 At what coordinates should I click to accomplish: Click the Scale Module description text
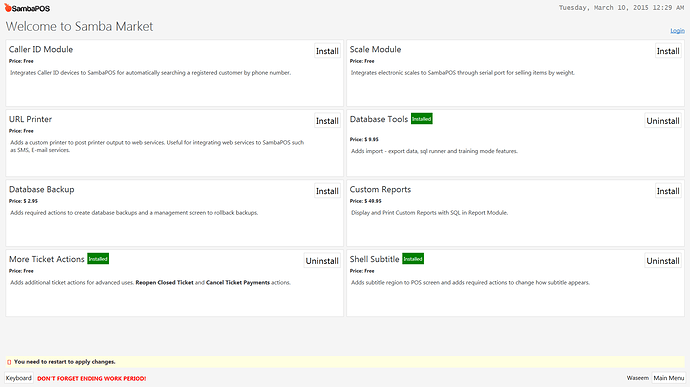[463, 73]
